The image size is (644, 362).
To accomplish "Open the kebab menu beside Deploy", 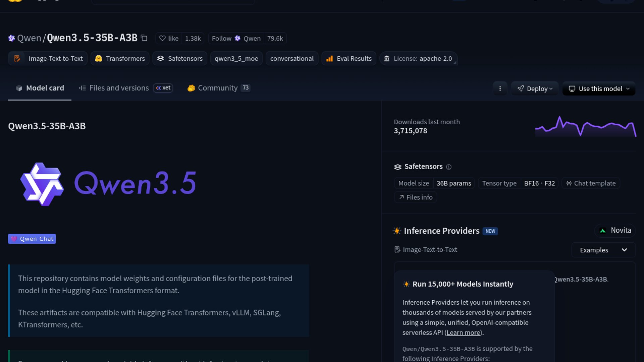I will click(x=500, y=88).
